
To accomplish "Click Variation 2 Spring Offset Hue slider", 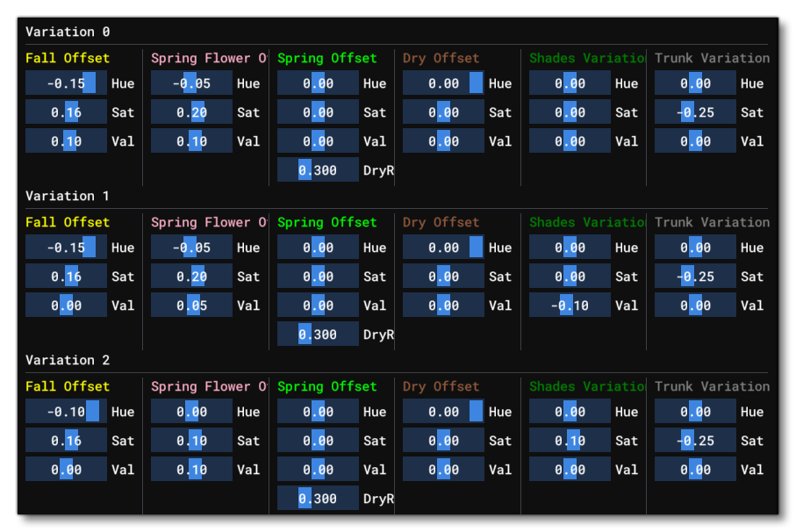I will [318, 411].
